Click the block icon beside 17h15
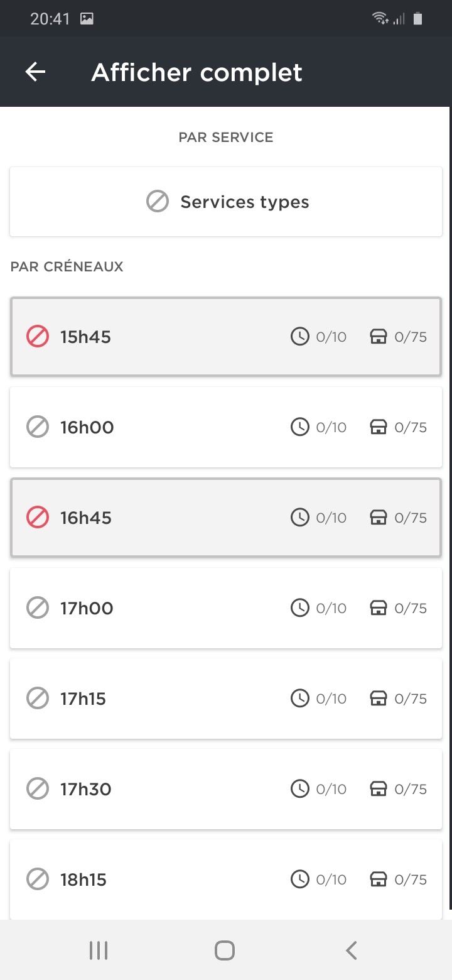452x980 pixels. pyautogui.click(x=38, y=699)
